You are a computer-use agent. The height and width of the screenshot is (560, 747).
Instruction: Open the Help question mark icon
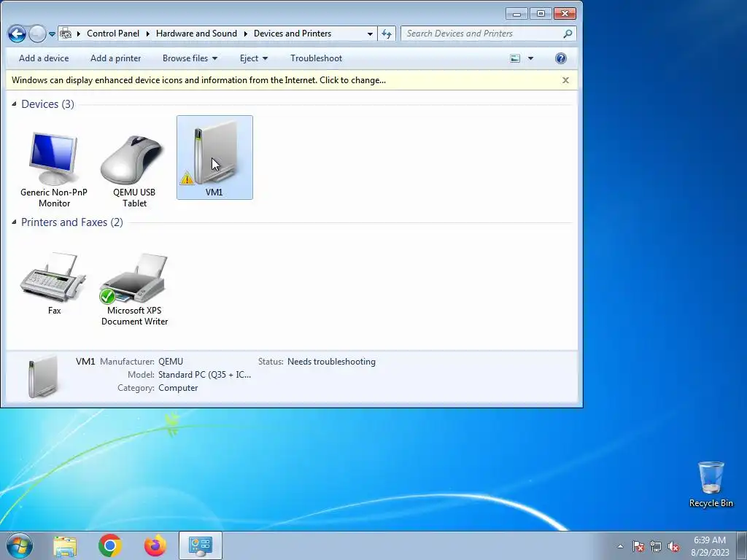point(561,58)
